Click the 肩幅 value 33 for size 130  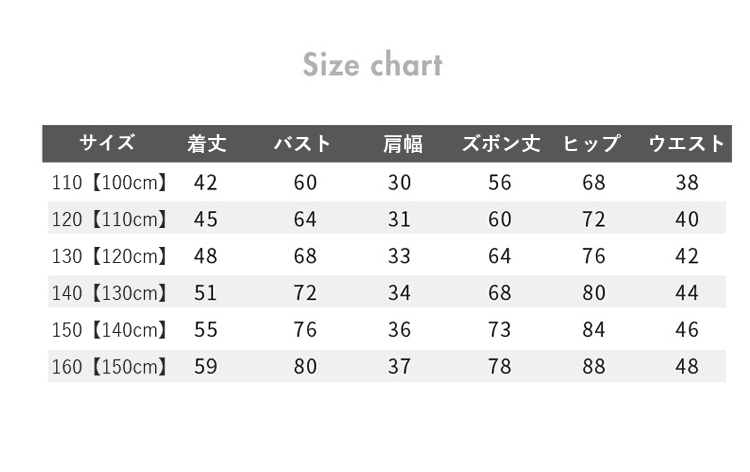pyautogui.click(x=399, y=256)
